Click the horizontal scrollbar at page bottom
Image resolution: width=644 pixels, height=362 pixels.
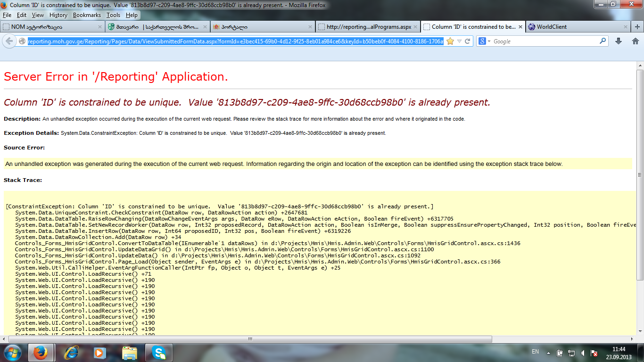[250, 339]
